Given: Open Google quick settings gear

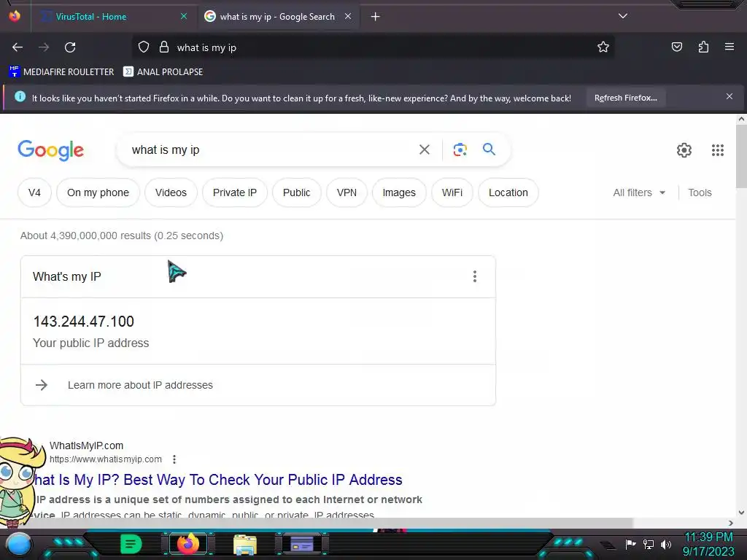Looking at the screenshot, I should [684, 150].
